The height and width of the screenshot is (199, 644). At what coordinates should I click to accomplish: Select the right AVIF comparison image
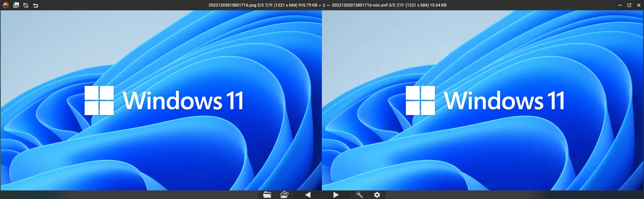click(483, 100)
